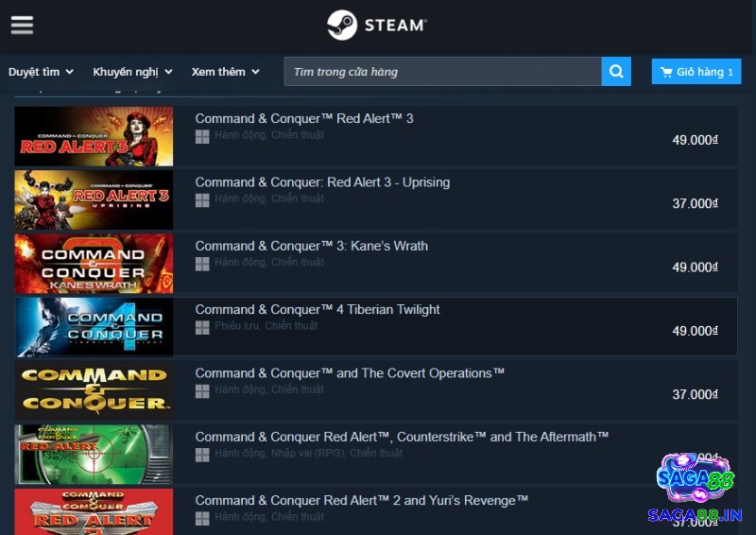Image resolution: width=756 pixels, height=535 pixels.
Task: Click Windows icon in Counterstrike Aftermath row
Action: [202, 455]
